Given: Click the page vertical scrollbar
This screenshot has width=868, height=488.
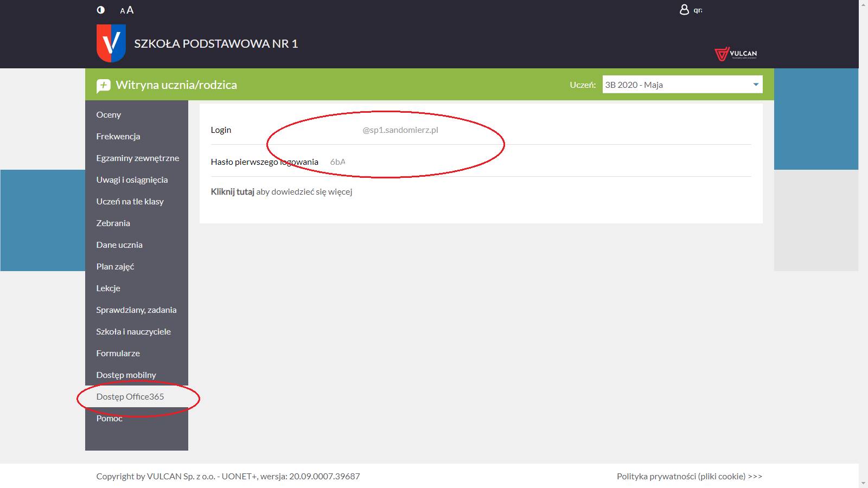Looking at the screenshot, I should click(x=863, y=244).
